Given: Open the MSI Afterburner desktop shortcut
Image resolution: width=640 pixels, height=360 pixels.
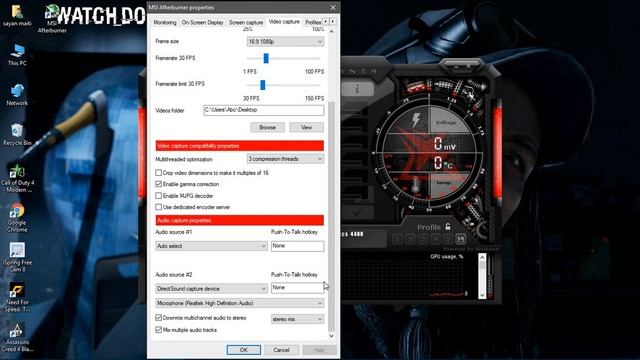Looking at the screenshot, I should (52, 19).
